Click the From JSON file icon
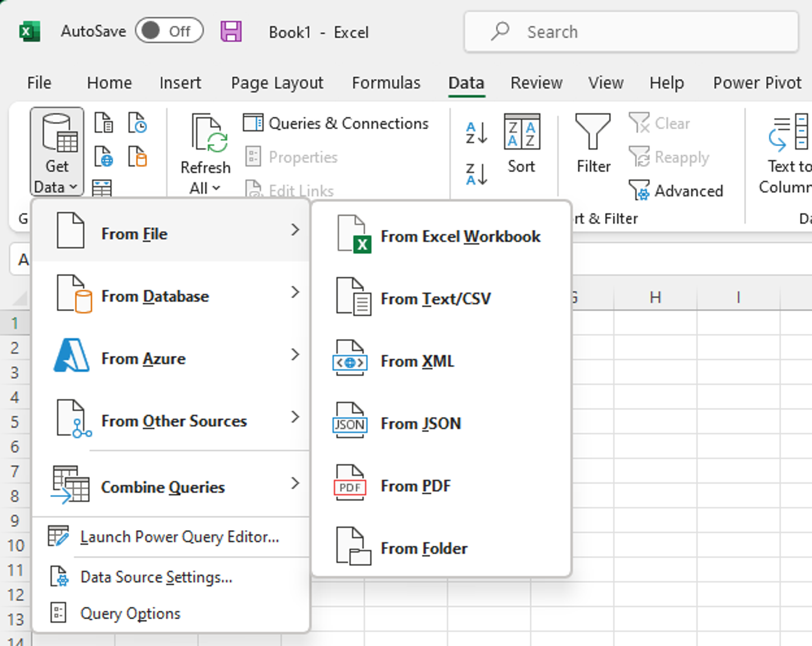Image resolution: width=812 pixels, height=646 pixels. (x=350, y=420)
